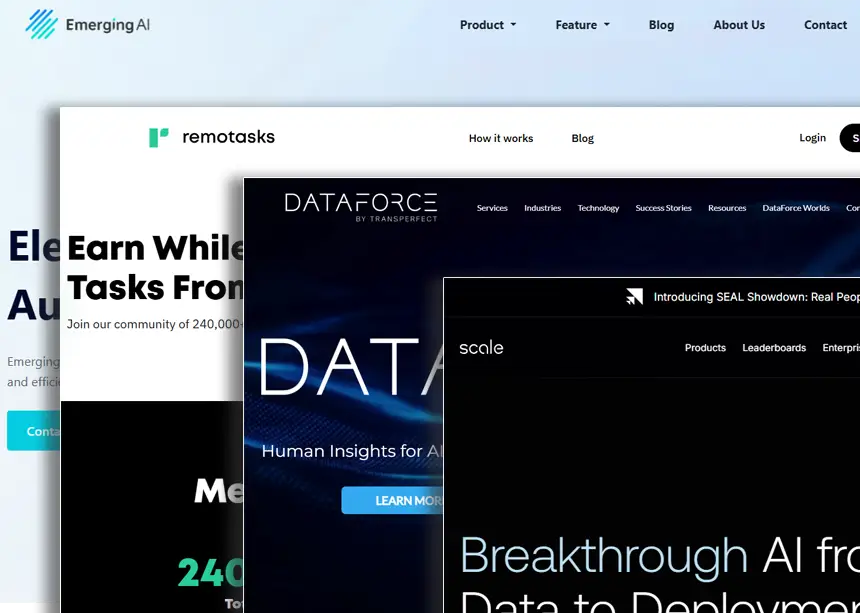Click the Remotasks Login link
This screenshot has width=860, height=613.
click(x=812, y=138)
